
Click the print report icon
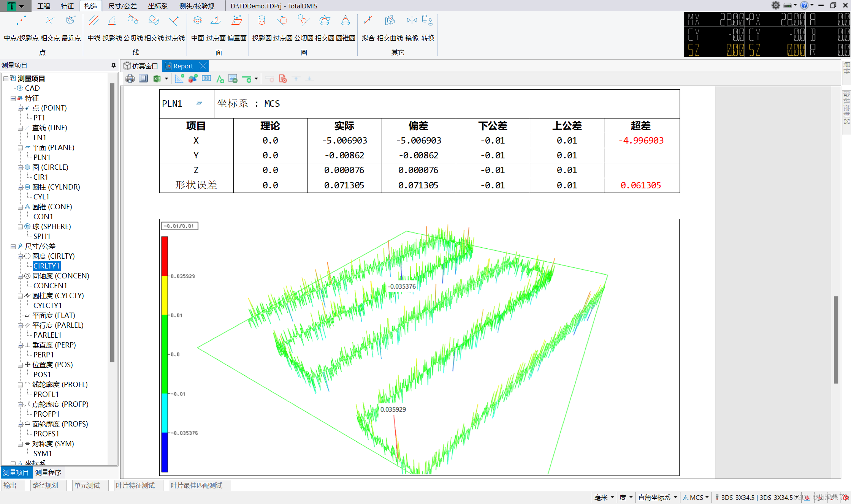tap(130, 79)
